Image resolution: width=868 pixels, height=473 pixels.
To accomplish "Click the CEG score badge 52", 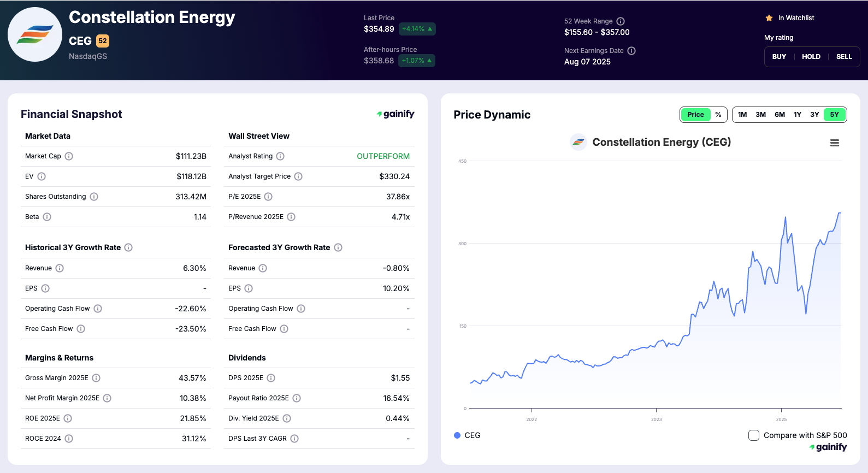I will point(103,41).
